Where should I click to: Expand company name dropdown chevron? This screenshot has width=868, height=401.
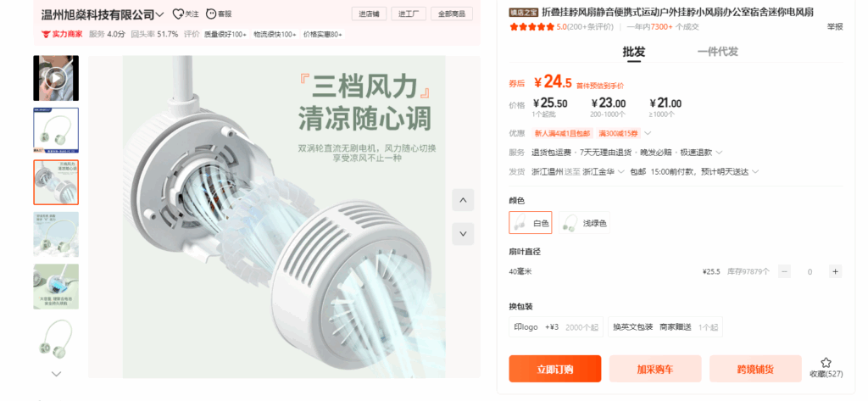(x=160, y=14)
